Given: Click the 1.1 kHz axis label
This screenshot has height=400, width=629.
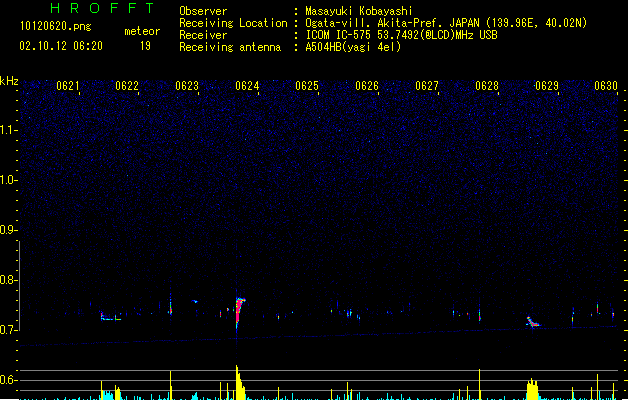Looking at the screenshot, I should click(8, 130).
